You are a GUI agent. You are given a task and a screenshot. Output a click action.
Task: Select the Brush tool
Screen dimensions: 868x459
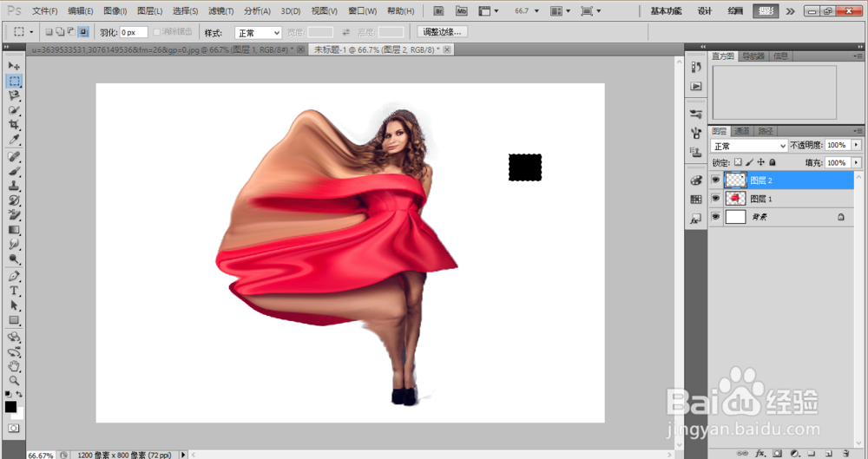tap(14, 171)
